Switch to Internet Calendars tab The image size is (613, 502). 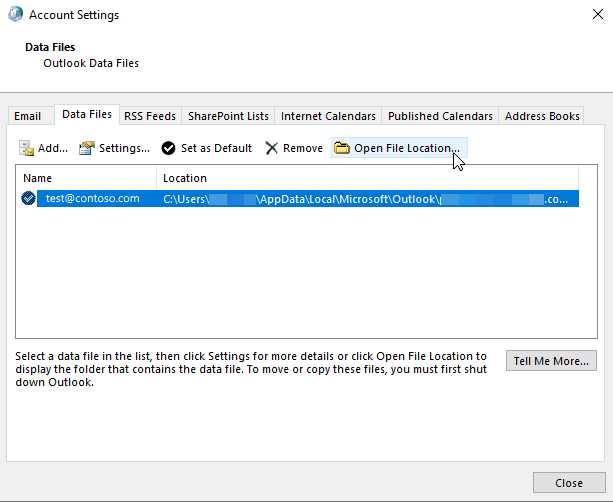[x=328, y=116]
